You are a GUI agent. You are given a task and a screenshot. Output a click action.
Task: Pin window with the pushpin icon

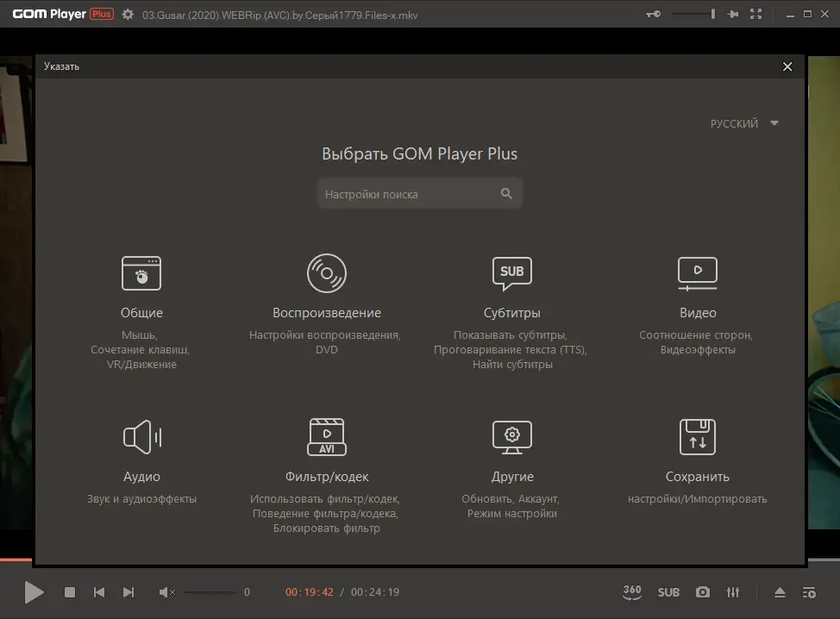pos(733,14)
